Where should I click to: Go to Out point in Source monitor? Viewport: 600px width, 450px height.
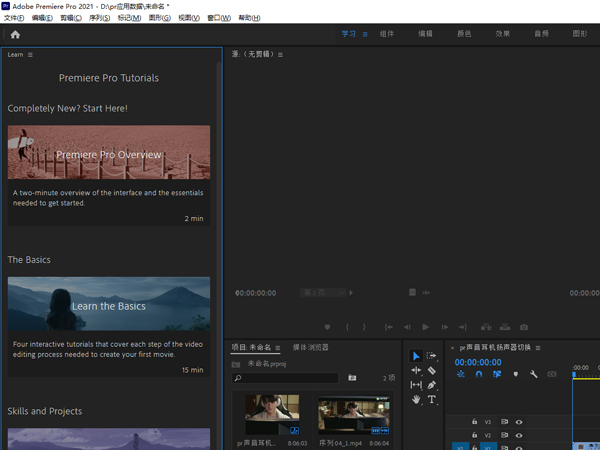pyautogui.click(x=463, y=327)
